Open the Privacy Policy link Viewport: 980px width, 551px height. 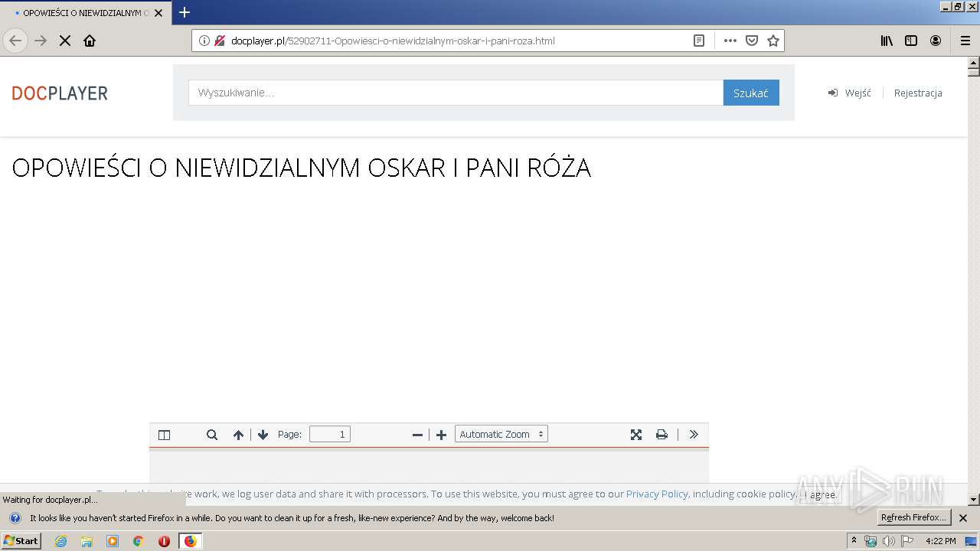657,494
